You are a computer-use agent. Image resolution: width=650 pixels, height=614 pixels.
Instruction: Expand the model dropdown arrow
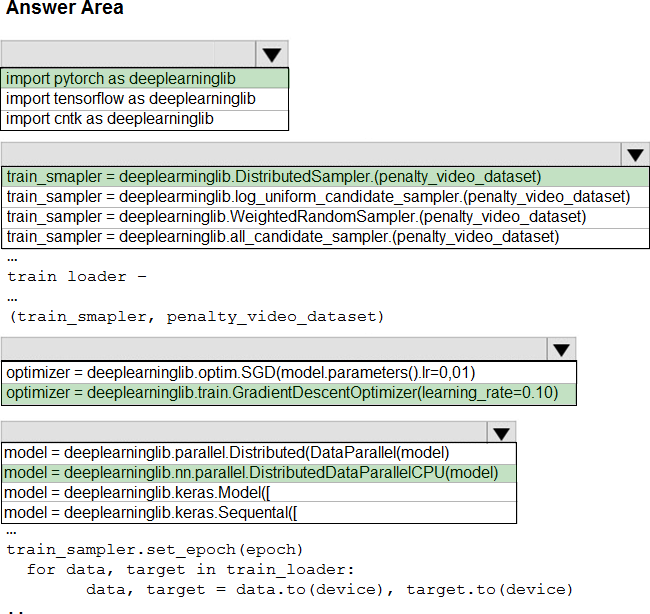[x=501, y=433]
